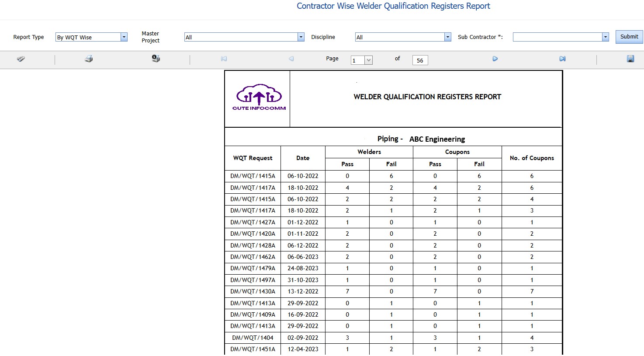Open the page number selector
The image size is (644, 356).
pos(368,60)
